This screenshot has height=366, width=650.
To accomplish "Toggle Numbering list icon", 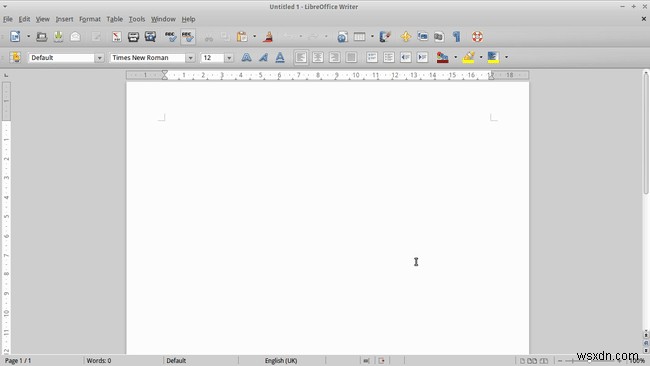I will pyautogui.click(x=372, y=57).
